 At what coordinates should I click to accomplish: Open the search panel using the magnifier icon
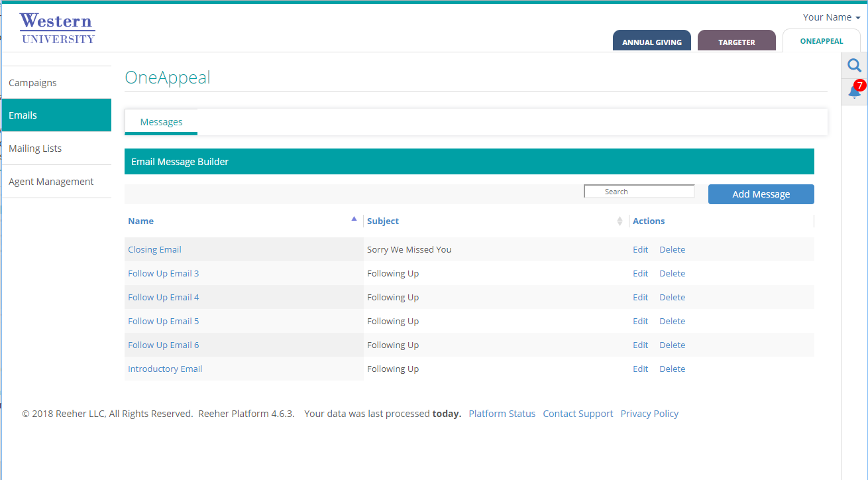pos(854,65)
